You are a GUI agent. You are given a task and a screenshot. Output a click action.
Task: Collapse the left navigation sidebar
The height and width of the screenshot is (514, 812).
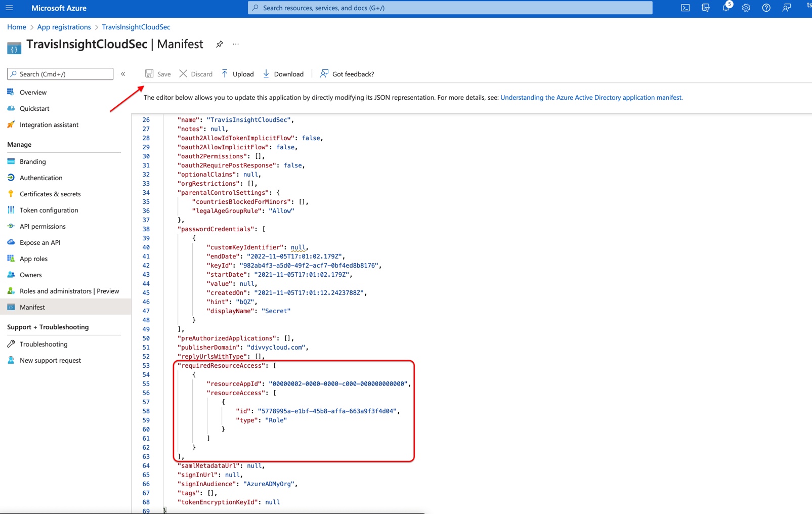click(x=123, y=74)
